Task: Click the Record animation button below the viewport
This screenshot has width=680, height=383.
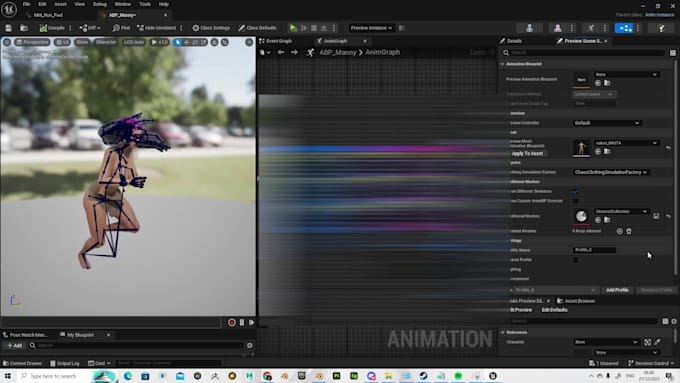Action: point(232,322)
